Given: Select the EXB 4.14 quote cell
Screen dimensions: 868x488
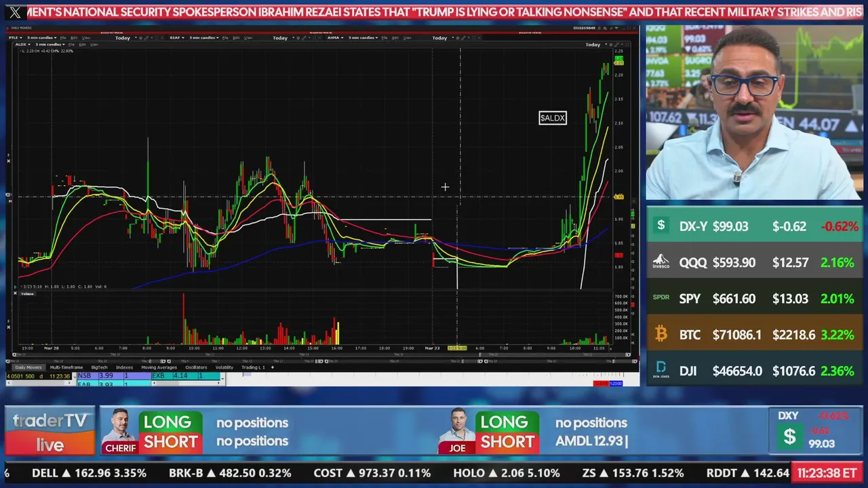Looking at the screenshot, I should [186, 375].
